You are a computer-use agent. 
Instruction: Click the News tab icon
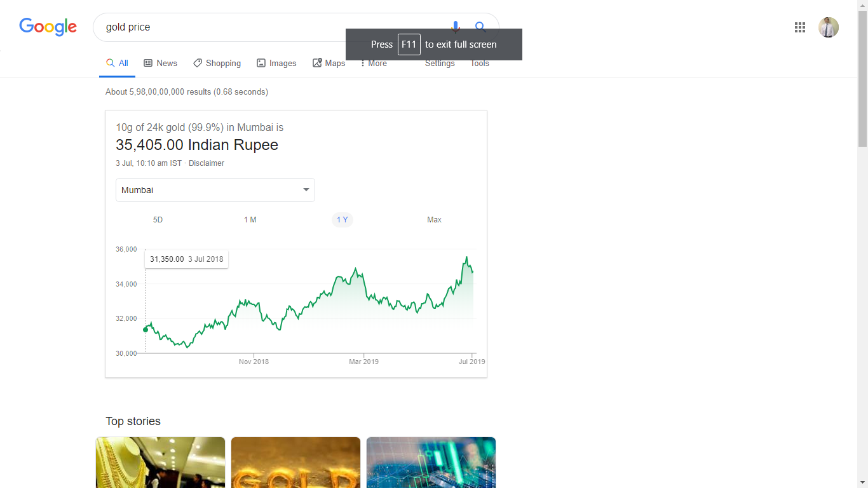click(x=148, y=63)
